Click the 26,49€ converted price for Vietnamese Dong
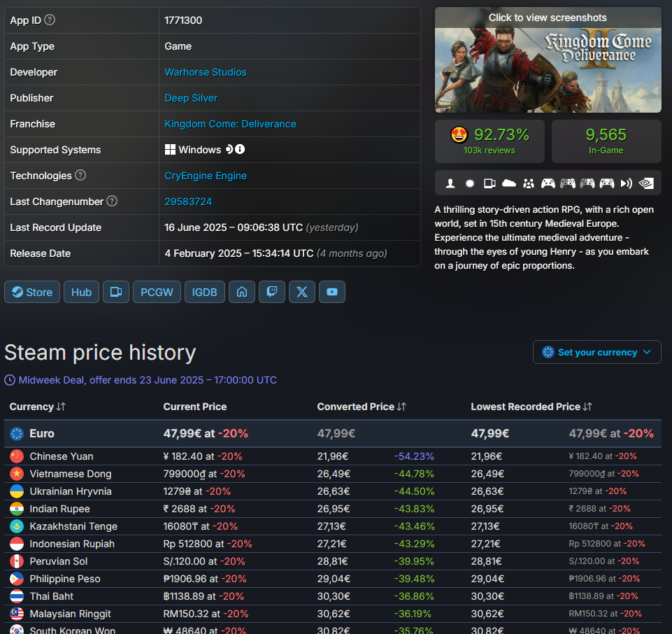Viewport: 672px width, 634px height. tap(334, 474)
